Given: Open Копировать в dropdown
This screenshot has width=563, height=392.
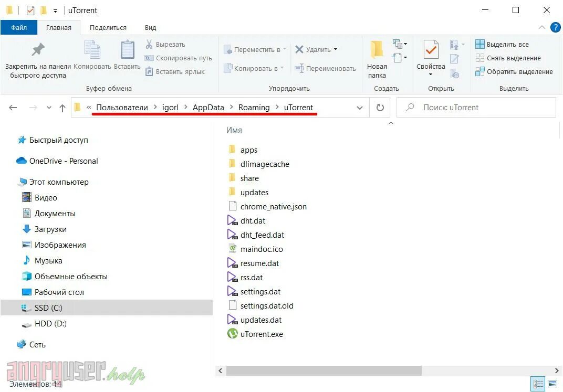Looking at the screenshot, I should click(254, 68).
